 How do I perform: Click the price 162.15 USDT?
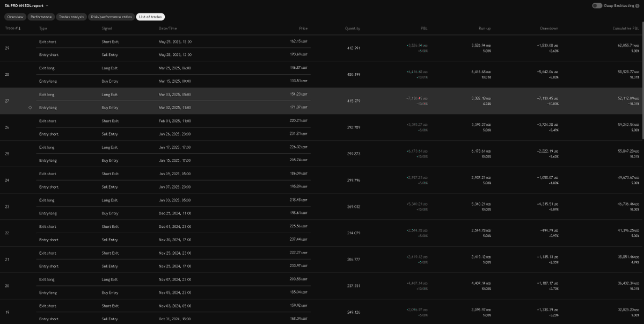click(298, 41)
